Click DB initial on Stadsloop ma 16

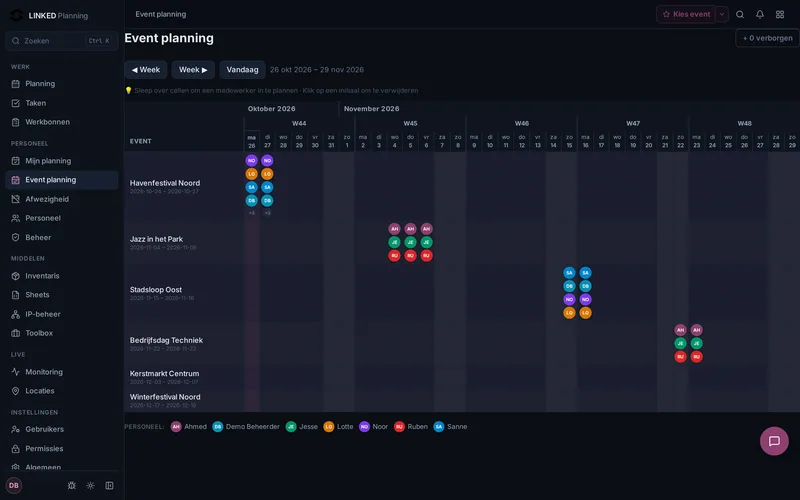point(586,286)
